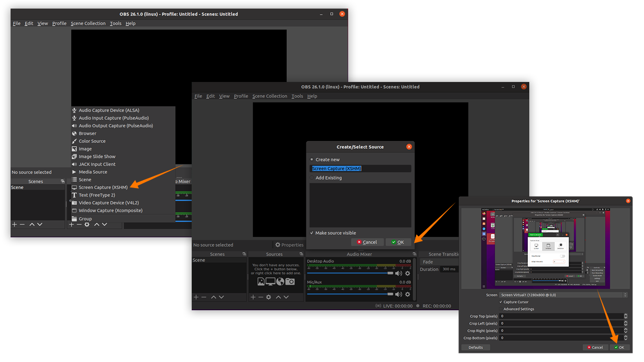Screen dimensions: 644x362
Task: Click image source icon in Sources hint
Action: 261,282
